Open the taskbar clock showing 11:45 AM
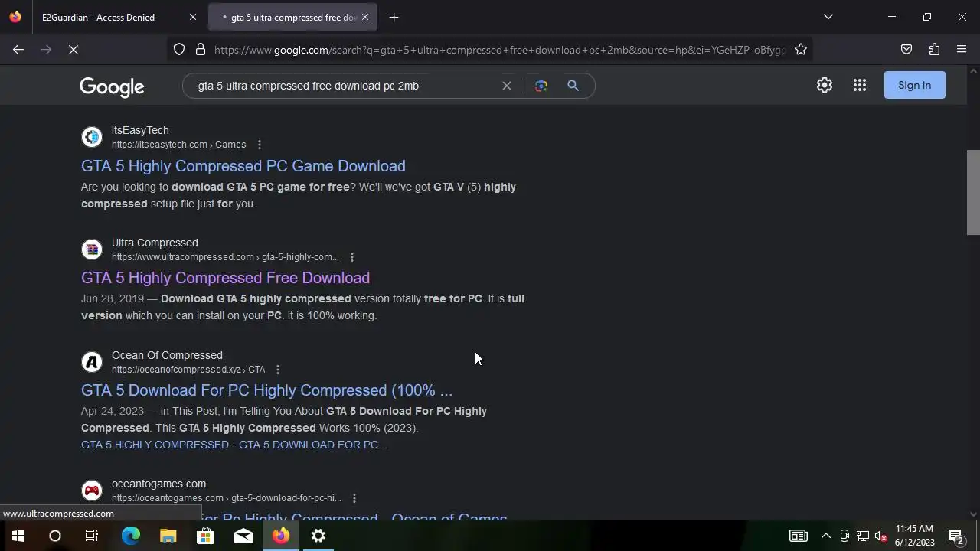This screenshot has height=551, width=980. (x=915, y=536)
